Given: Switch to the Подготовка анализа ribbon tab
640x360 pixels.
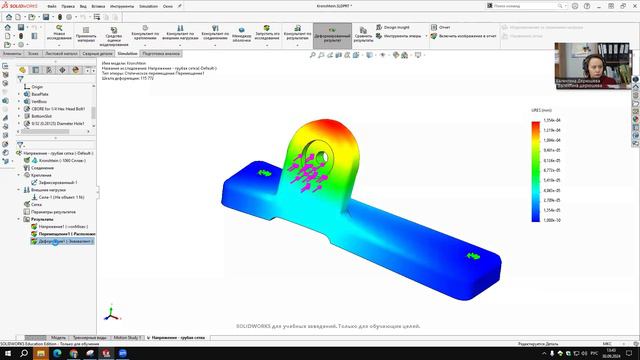Looking at the screenshot, I should click(x=161, y=53).
